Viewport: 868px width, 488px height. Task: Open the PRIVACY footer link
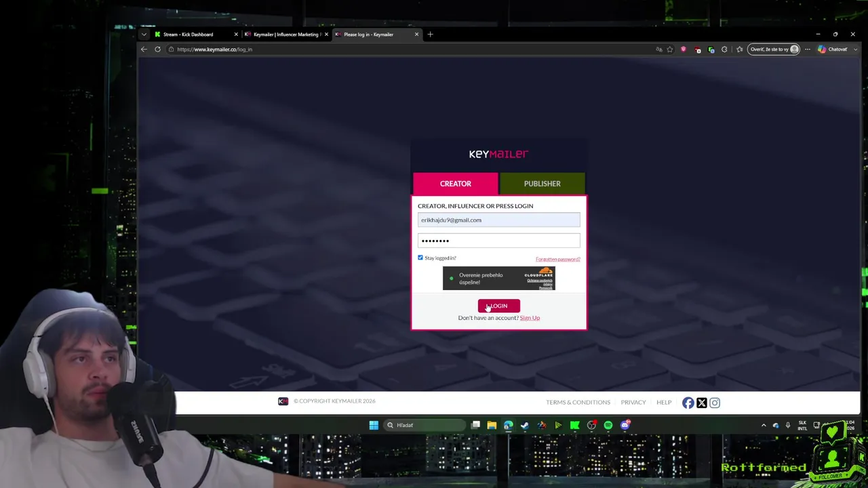click(x=633, y=403)
